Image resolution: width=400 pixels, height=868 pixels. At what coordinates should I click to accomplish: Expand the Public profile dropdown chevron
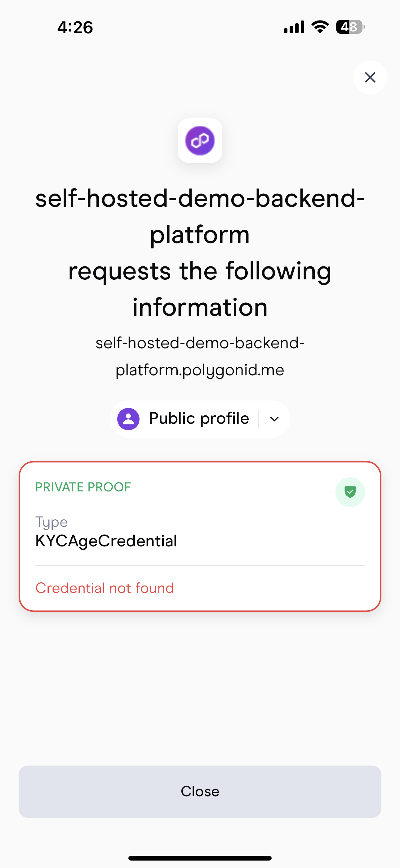tap(274, 419)
